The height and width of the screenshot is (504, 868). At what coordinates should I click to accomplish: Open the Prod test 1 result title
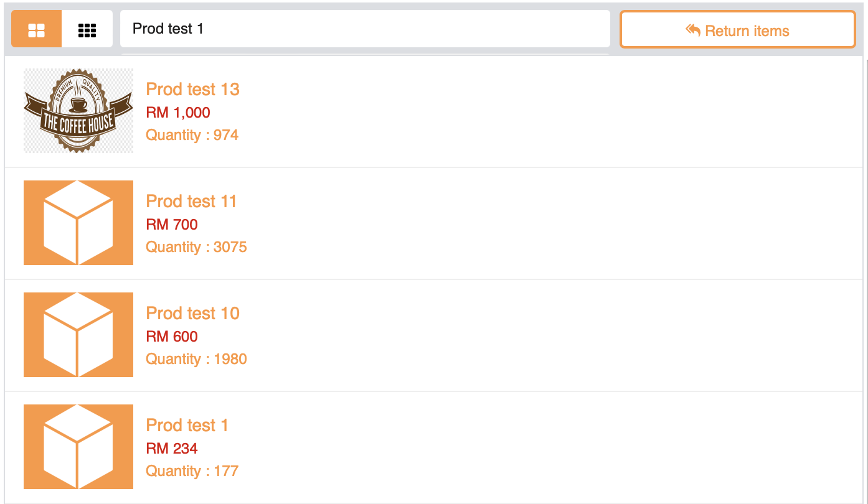tap(187, 426)
